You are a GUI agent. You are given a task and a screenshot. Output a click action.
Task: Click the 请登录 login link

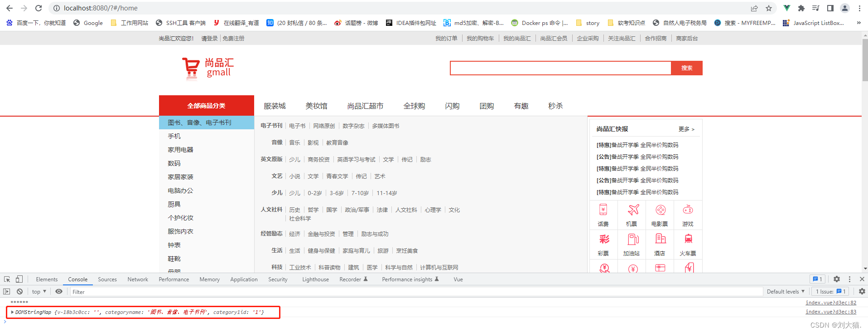point(209,39)
